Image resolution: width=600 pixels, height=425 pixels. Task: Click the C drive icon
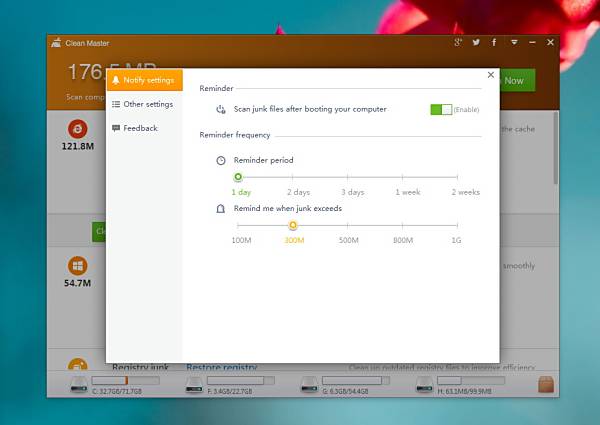click(x=79, y=384)
